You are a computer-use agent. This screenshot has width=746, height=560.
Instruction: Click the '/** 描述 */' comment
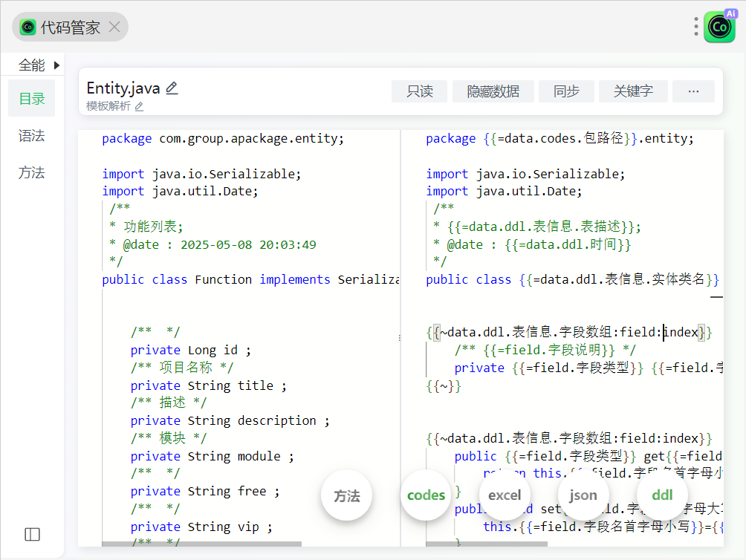[169, 403]
